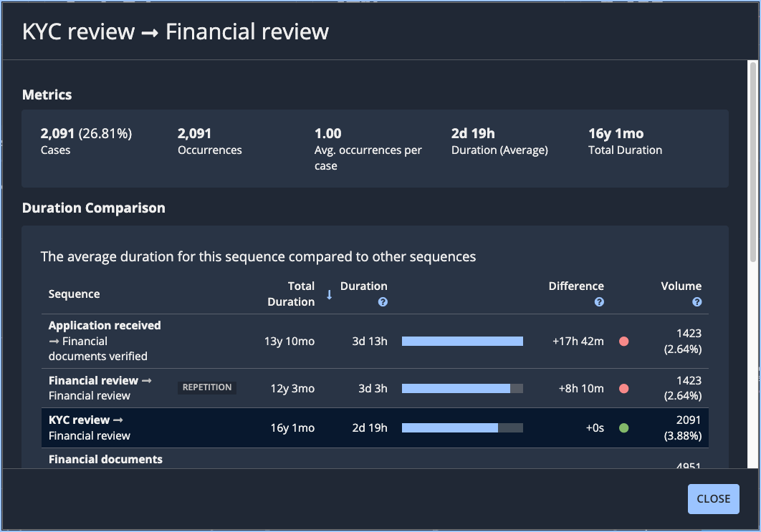Click the 3d 3h duration value
The height and width of the screenshot is (532, 761).
(x=373, y=389)
